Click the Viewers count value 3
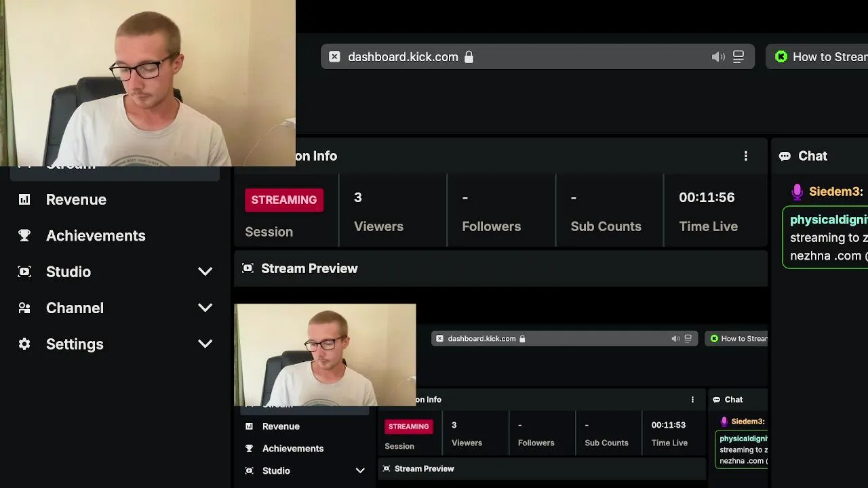The image size is (868, 488). click(x=358, y=197)
